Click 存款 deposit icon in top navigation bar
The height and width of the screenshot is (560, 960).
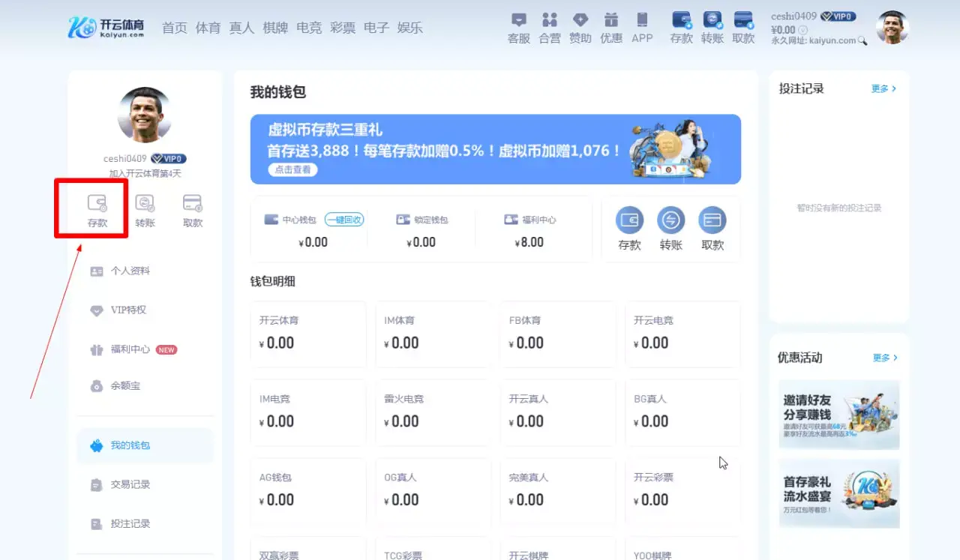tap(682, 20)
